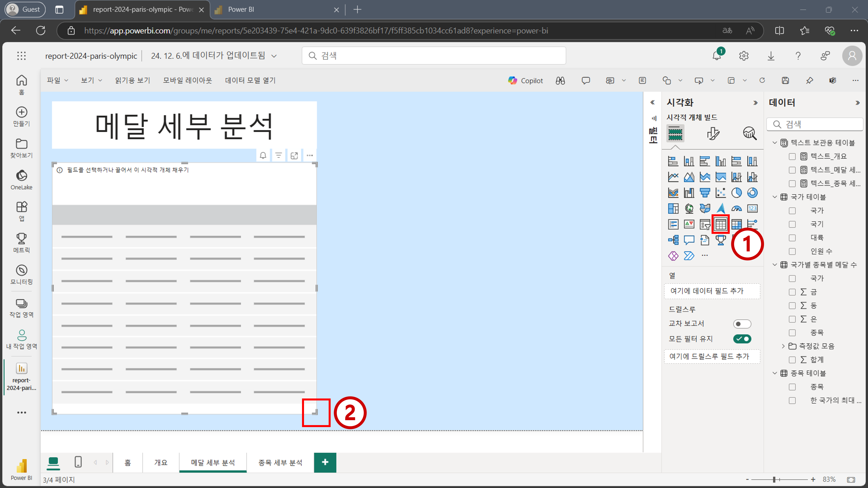This screenshot has width=868, height=488.
Task: Select the scatter chart visual icon
Action: pos(720,193)
